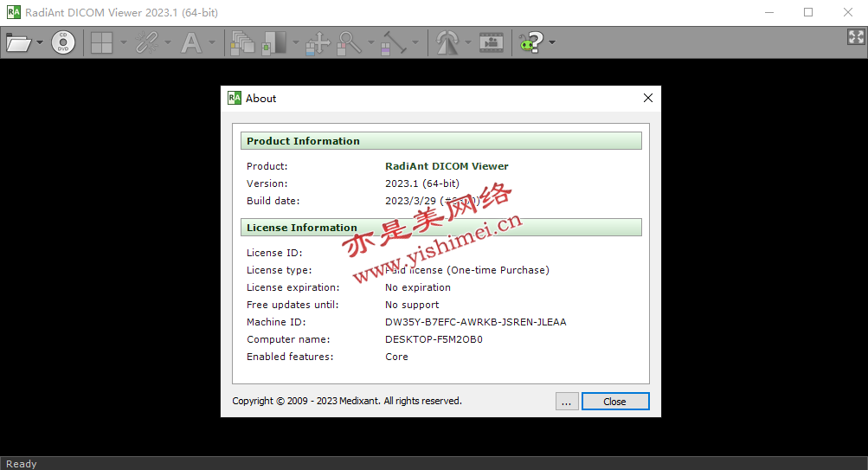Click the Machine ID value DW35Y-B7EFC-AWRKB-JSREN-JLEAA
The width and height of the screenshot is (868, 470).
tap(475, 322)
